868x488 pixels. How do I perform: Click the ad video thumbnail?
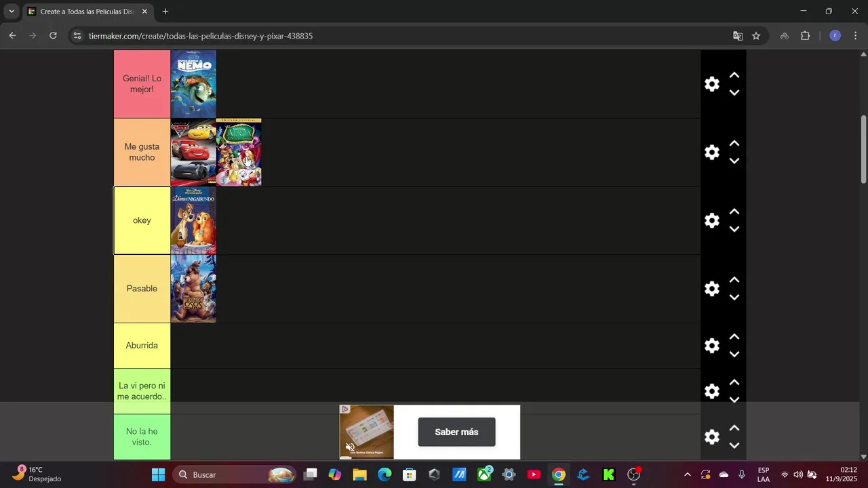tap(367, 432)
